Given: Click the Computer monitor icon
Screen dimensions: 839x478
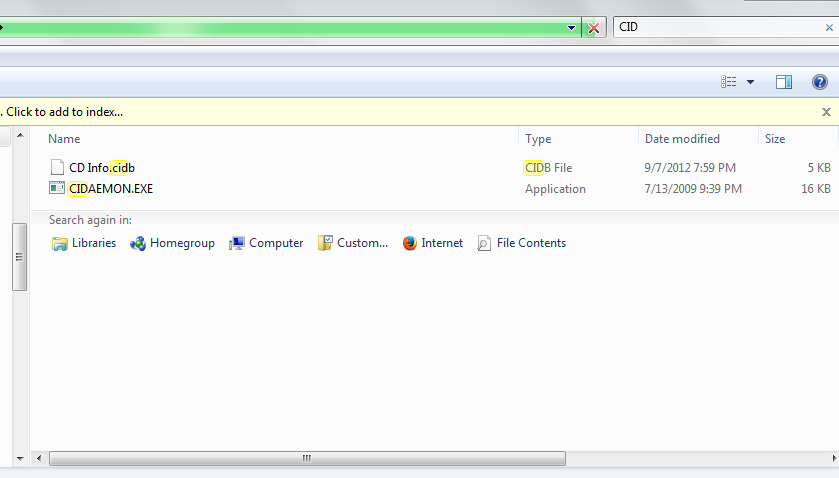Looking at the screenshot, I should click(x=237, y=244).
